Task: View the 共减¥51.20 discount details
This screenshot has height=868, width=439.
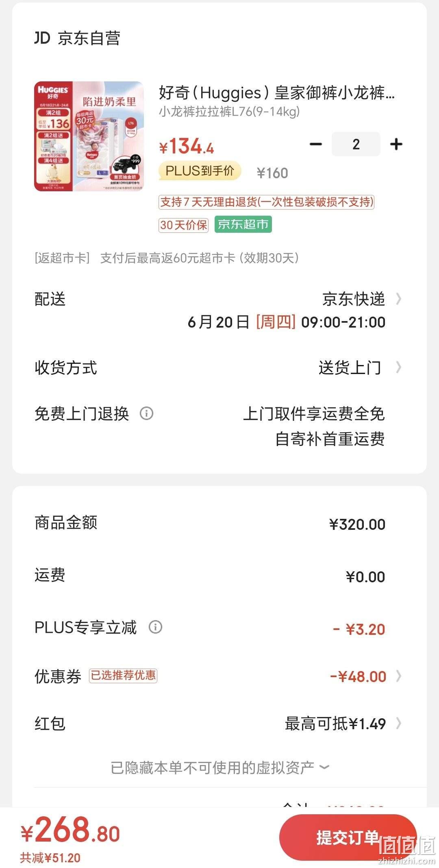Action: pos(50,858)
